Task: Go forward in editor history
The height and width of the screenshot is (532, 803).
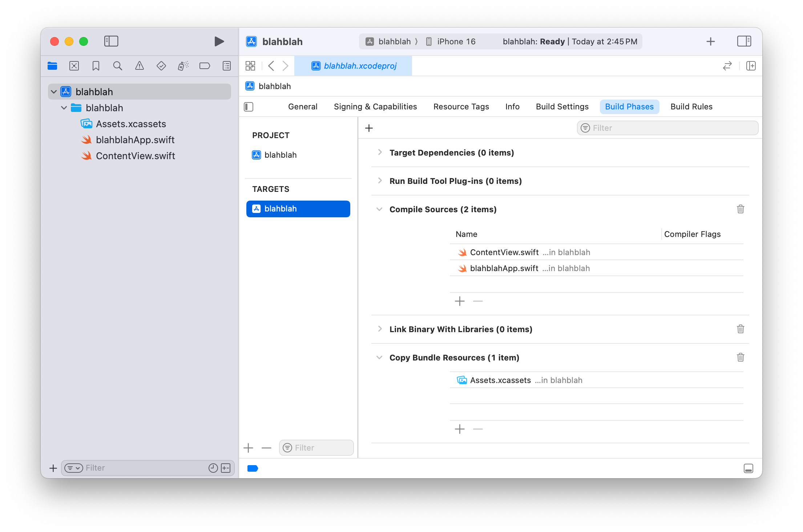Action: (286, 66)
